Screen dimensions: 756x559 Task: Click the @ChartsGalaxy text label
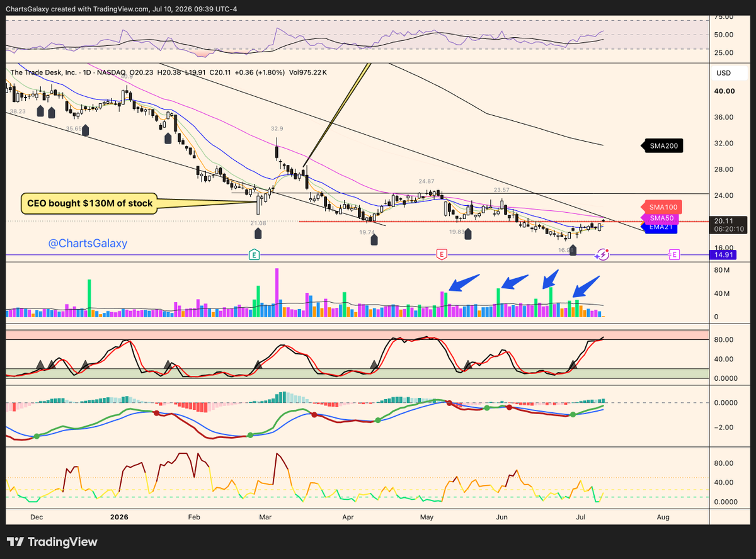[x=88, y=244]
